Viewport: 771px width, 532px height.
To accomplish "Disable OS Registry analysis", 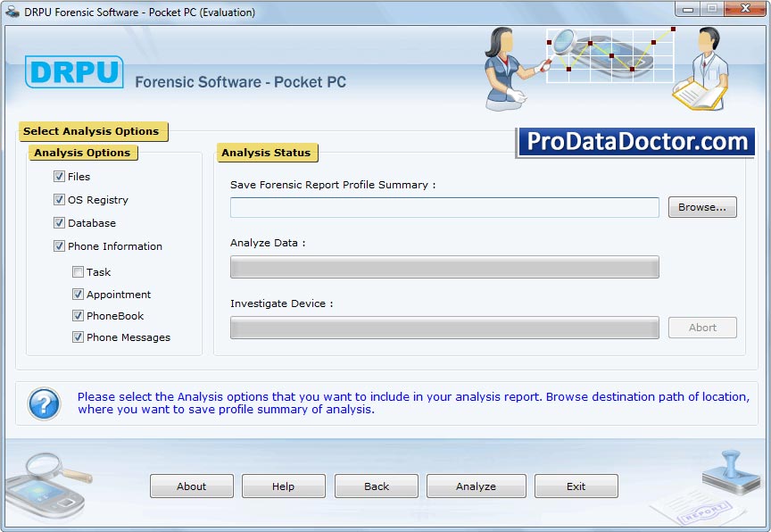I will pos(58,200).
